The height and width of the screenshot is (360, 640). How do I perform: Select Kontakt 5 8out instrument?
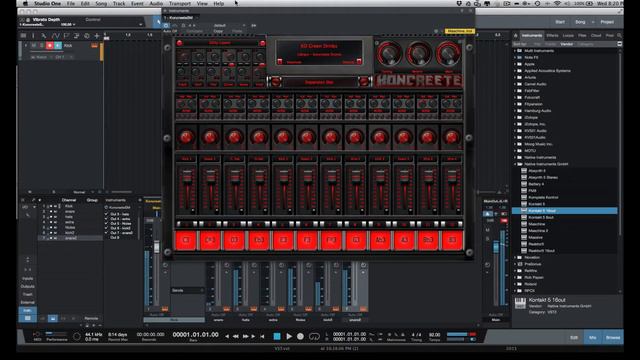point(541,217)
